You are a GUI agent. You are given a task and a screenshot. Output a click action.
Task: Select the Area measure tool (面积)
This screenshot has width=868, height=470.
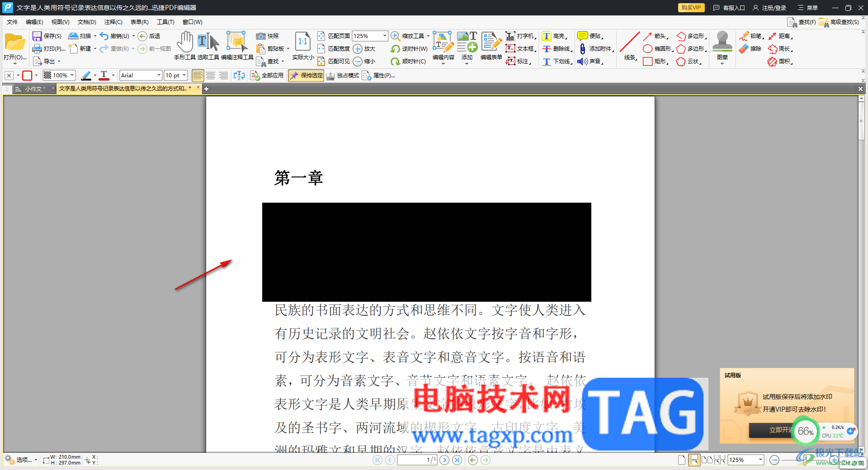[780, 61]
